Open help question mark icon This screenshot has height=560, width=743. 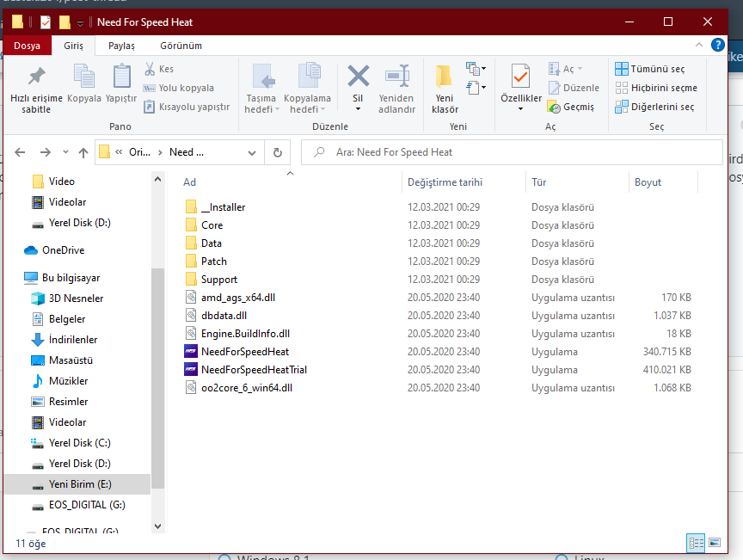click(717, 45)
